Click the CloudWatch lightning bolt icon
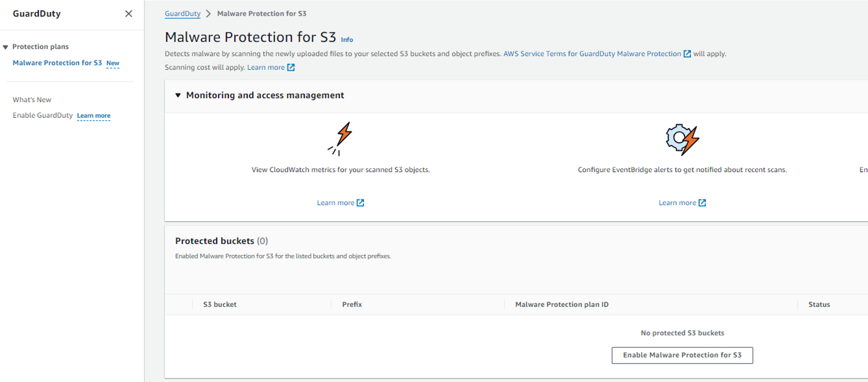Viewport: 868px width, 382px height. tap(340, 139)
